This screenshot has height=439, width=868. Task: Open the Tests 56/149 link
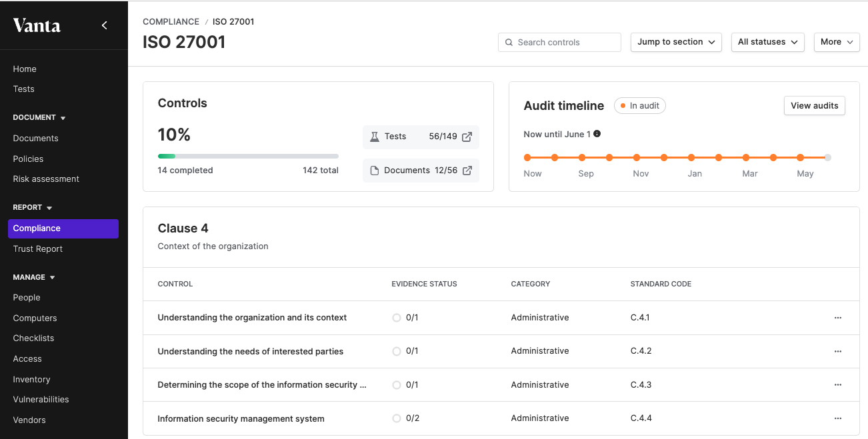(421, 137)
